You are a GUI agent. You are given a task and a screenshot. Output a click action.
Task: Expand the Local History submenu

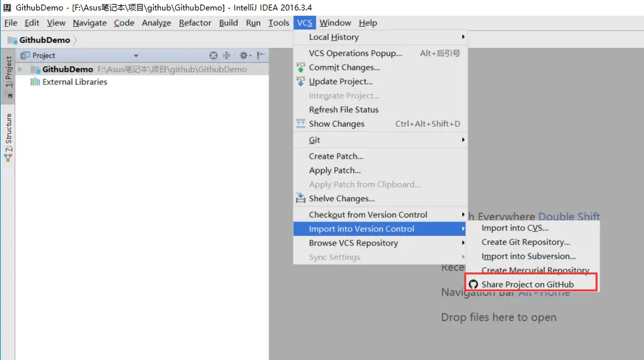click(x=463, y=37)
